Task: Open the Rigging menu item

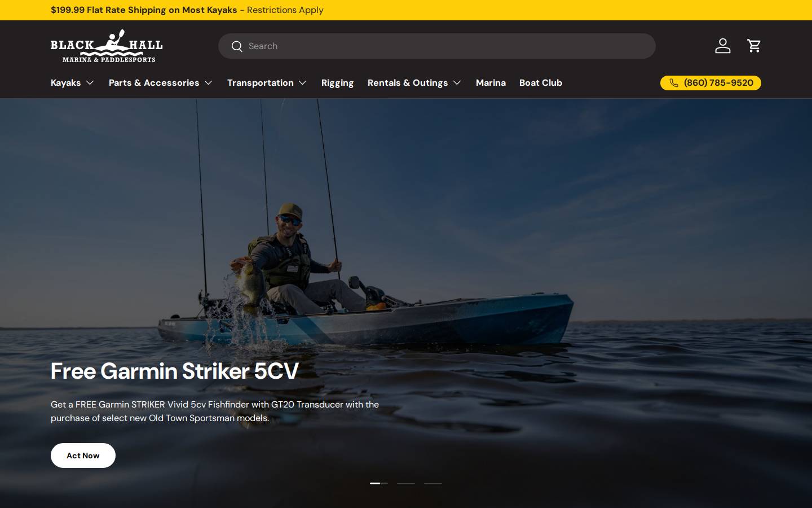Action: click(337, 83)
